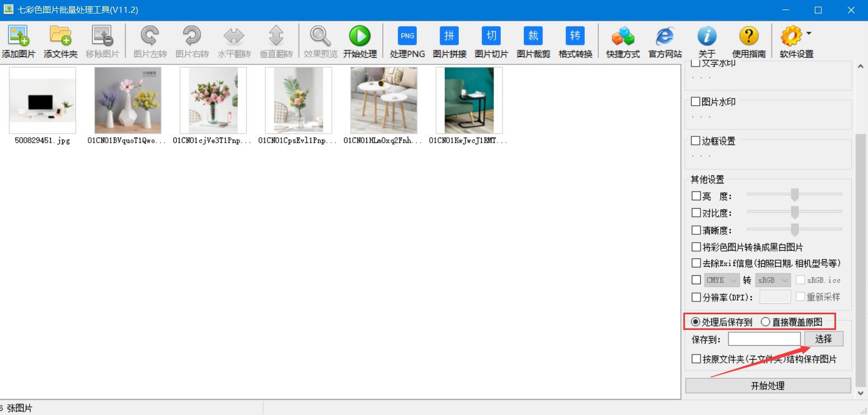Image resolution: width=868 pixels, height=415 pixels.
Task: Open the CMYK color mode dropdown
Action: (x=722, y=280)
